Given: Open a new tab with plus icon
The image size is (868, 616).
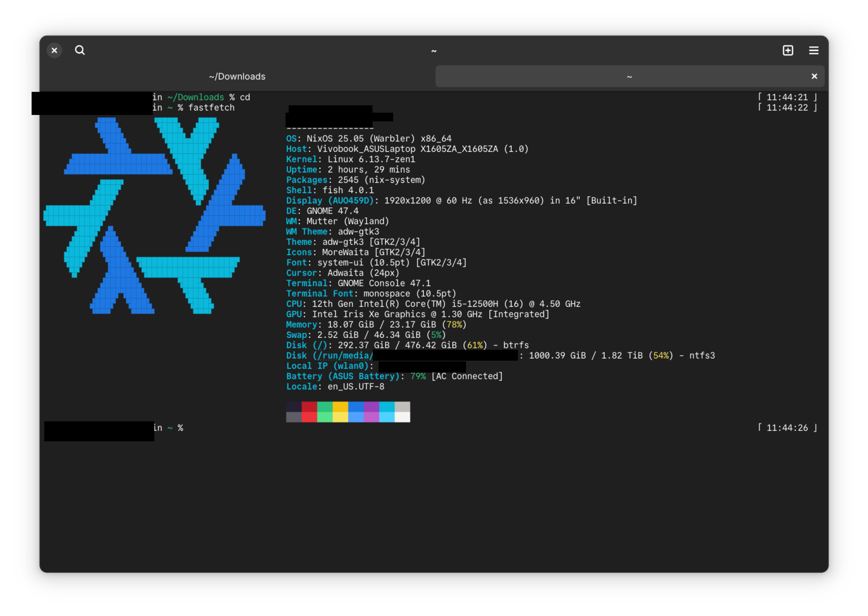Looking at the screenshot, I should pyautogui.click(x=788, y=50).
